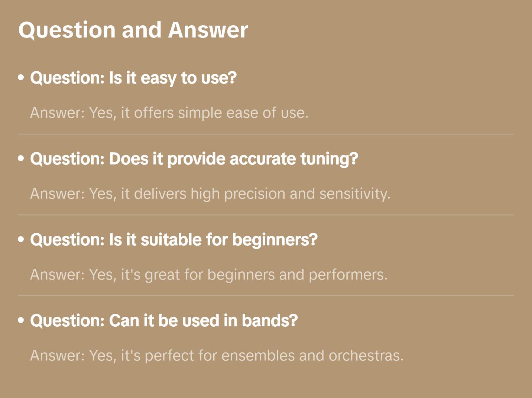Click the answer about high precision and sensitivity
The image size is (532, 398).
point(210,194)
